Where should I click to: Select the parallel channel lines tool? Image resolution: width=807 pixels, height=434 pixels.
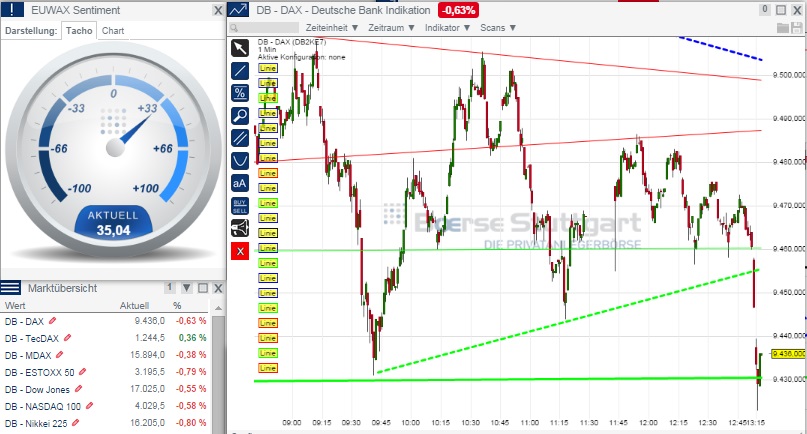(x=240, y=138)
